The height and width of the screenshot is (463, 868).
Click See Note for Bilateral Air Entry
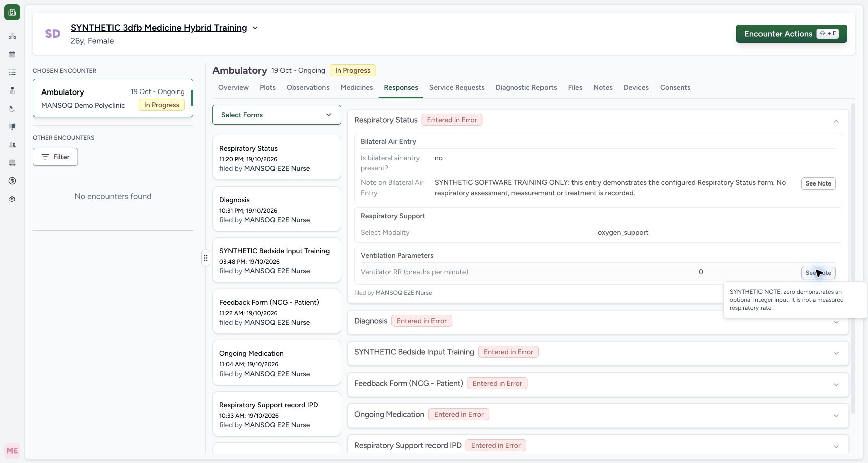(818, 183)
